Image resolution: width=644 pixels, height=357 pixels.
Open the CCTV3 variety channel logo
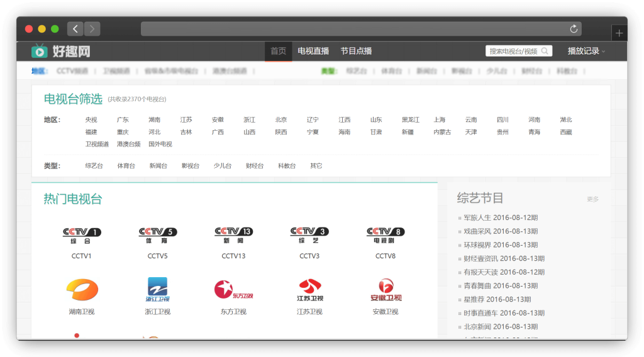click(309, 235)
